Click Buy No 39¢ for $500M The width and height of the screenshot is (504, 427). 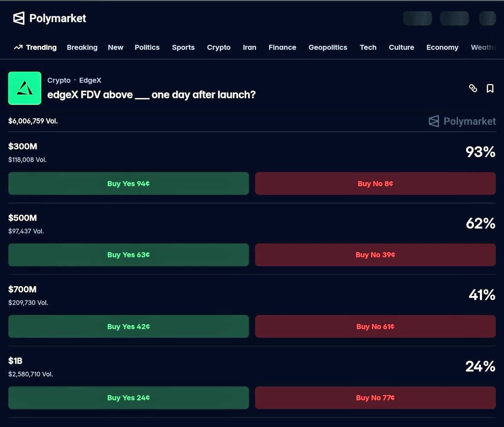[376, 255]
